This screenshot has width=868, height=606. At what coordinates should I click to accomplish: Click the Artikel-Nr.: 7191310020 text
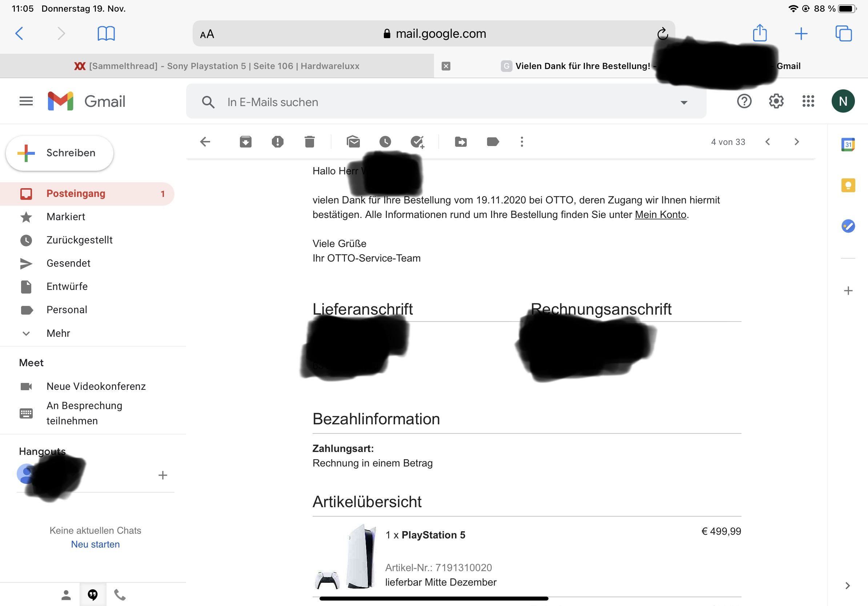(x=438, y=567)
